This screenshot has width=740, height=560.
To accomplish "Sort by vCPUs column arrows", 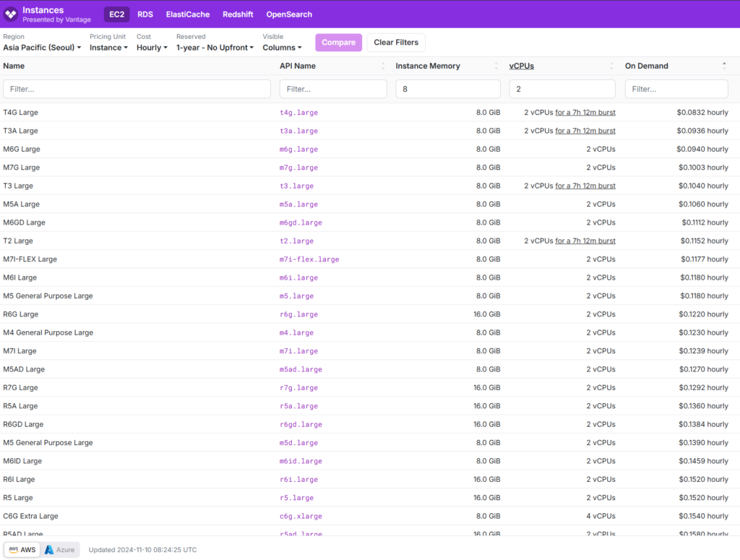I will coord(611,66).
